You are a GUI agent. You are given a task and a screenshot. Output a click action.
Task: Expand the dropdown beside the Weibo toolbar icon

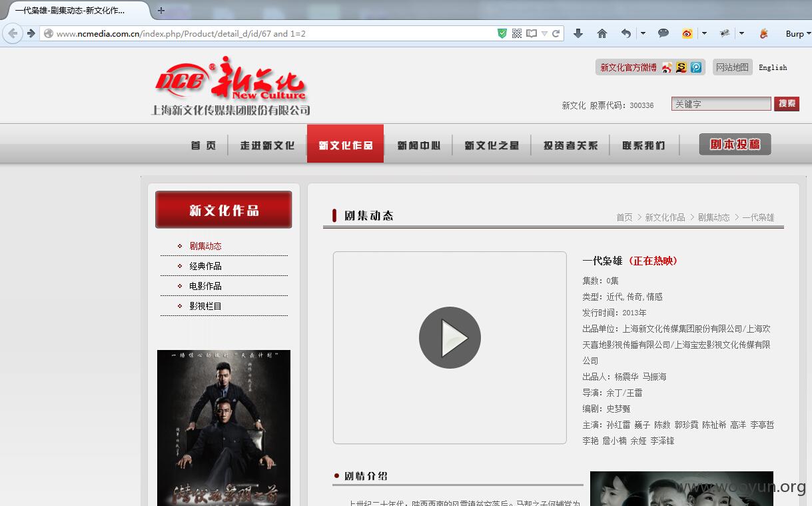pyautogui.click(x=704, y=33)
